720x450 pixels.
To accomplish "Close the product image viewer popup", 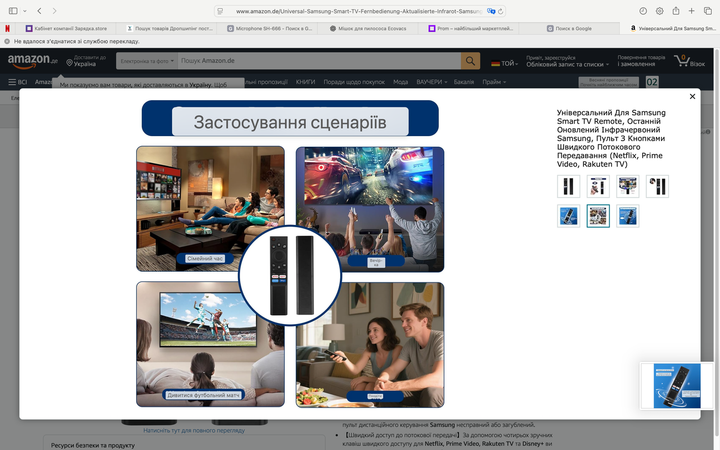I will tap(692, 96).
